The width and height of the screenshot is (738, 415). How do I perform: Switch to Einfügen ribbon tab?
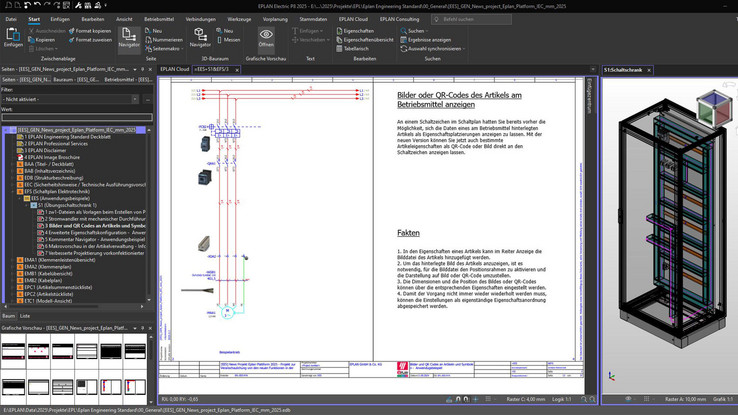point(60,19)
